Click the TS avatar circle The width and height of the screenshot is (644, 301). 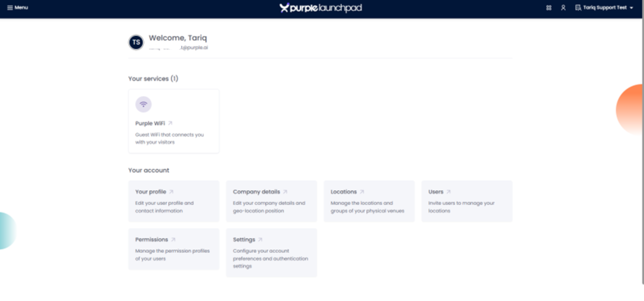[x=136, y=42]
